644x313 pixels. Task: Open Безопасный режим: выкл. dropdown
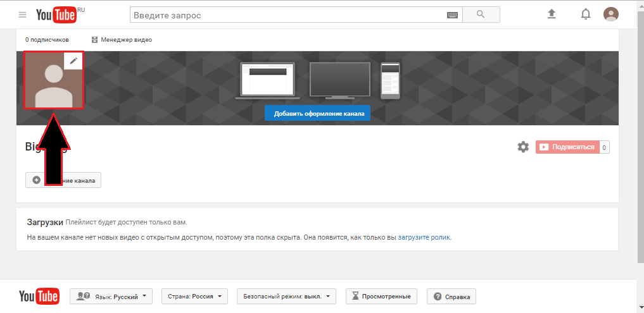[x=286, y=296]
